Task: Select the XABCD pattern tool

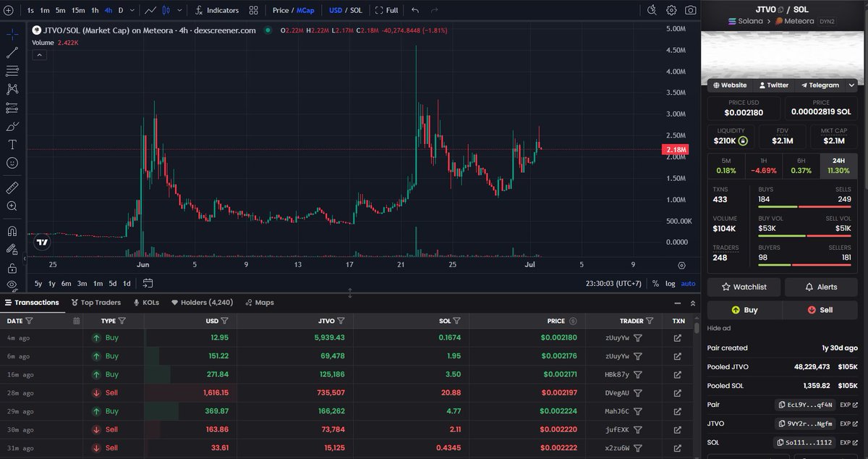Action: 12,89
